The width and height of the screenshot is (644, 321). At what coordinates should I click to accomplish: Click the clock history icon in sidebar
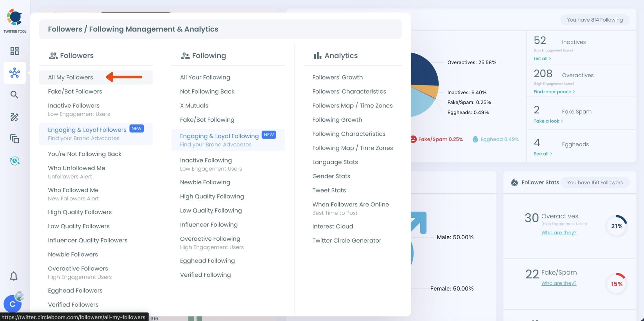coord(14,161)
